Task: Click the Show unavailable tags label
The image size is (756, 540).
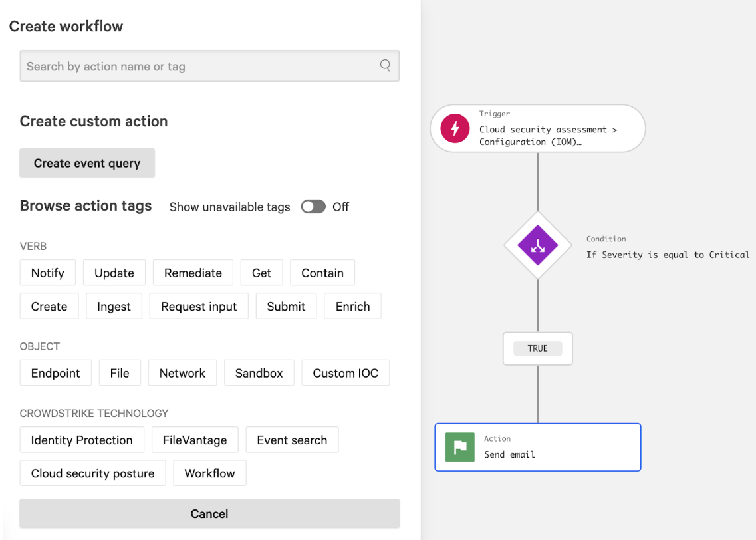Action: click(x=229, y=207)
